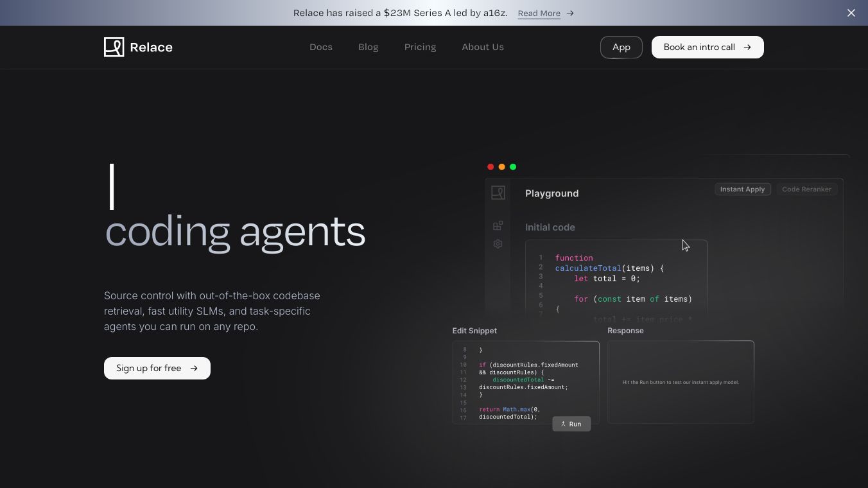
Task: Click the Relace logo icon in navbar
Action: click(114, 47)
